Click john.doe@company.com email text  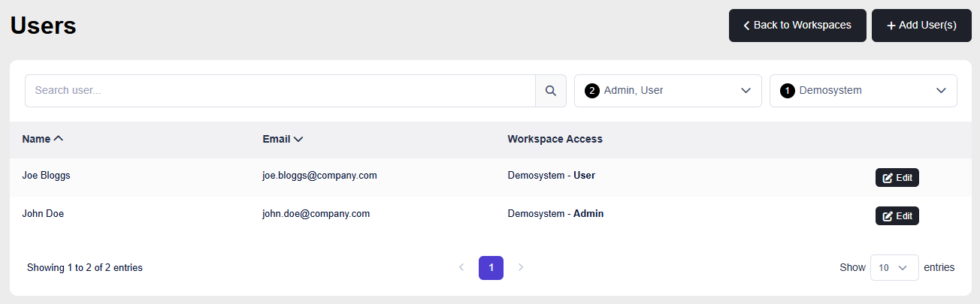[316, 214]
